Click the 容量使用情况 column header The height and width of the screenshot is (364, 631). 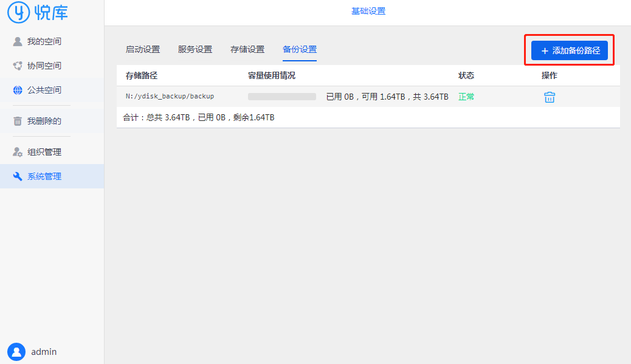pos(272,75)
